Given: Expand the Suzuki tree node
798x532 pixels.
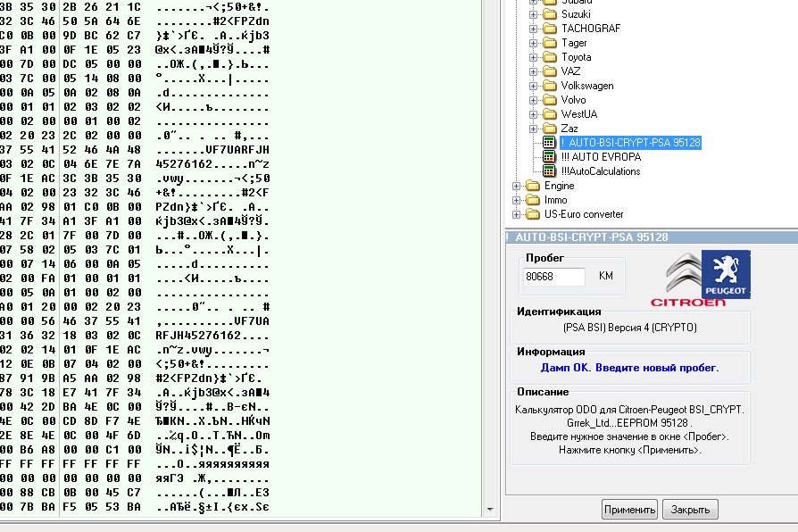Looking at the screenshot, I should [x=533, y=14].
